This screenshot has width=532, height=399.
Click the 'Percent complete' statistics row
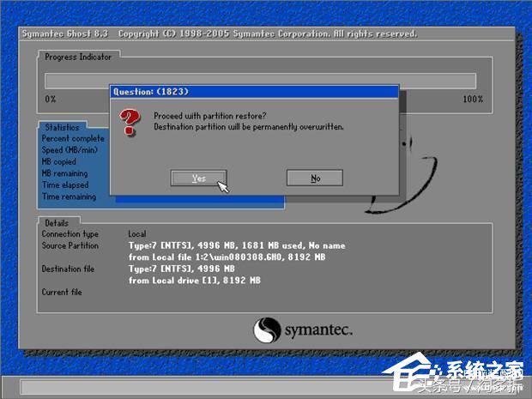click(73, 138)
